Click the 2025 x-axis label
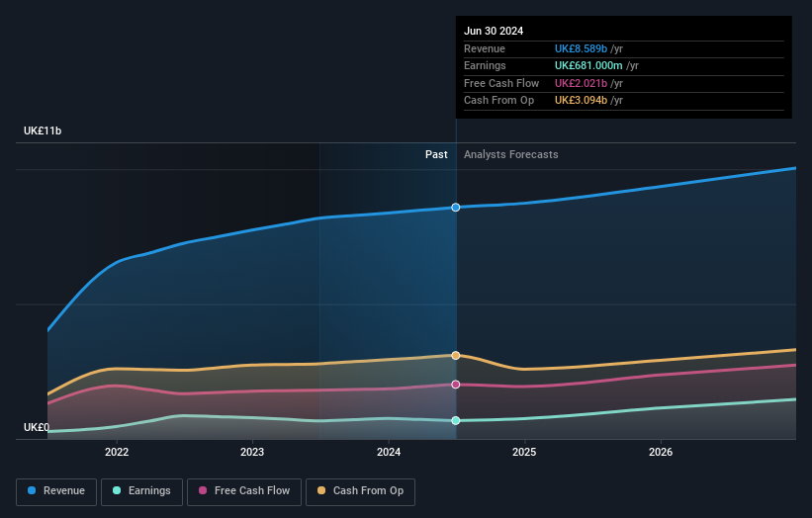The image size is (812, 518). (x=524, y=453)
